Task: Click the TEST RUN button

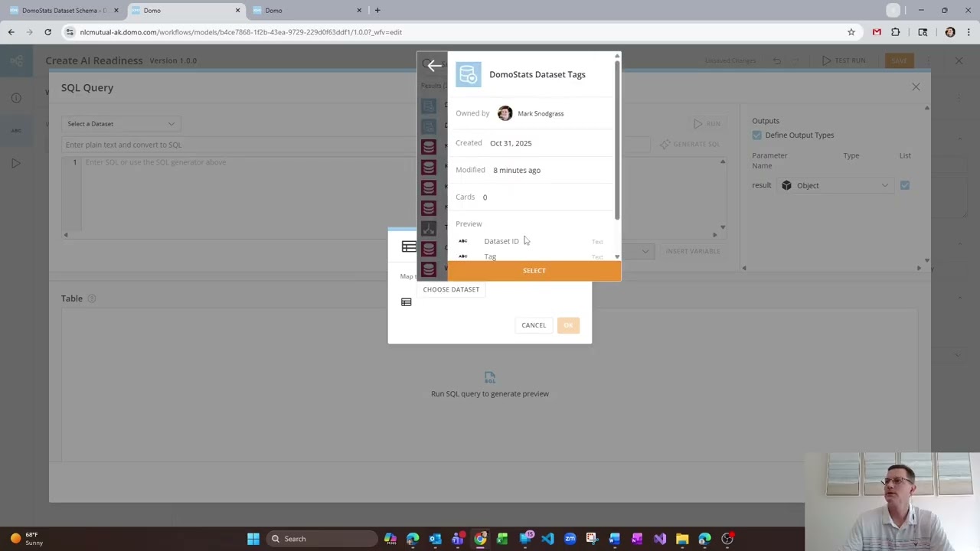Action: tap(844, 60)
